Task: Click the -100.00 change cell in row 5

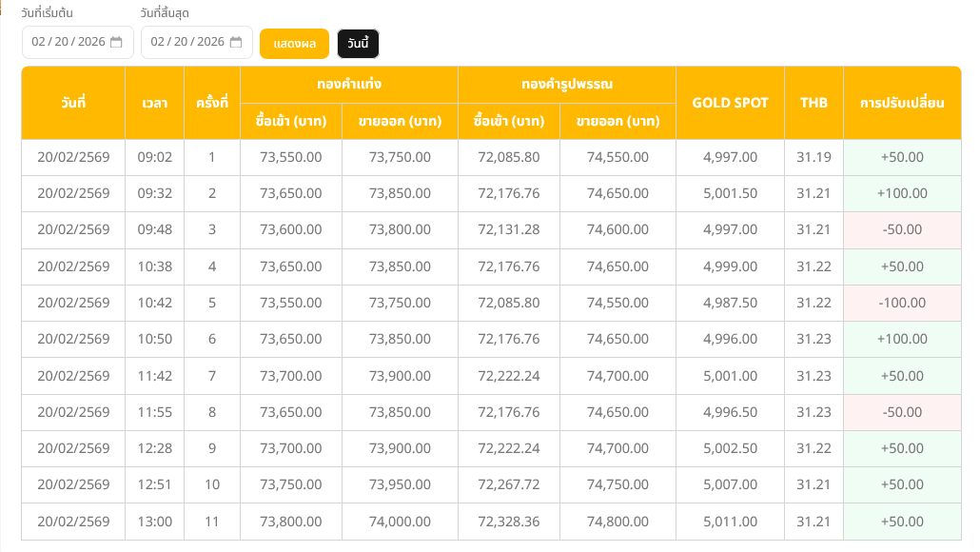Action: click(902, 304)
